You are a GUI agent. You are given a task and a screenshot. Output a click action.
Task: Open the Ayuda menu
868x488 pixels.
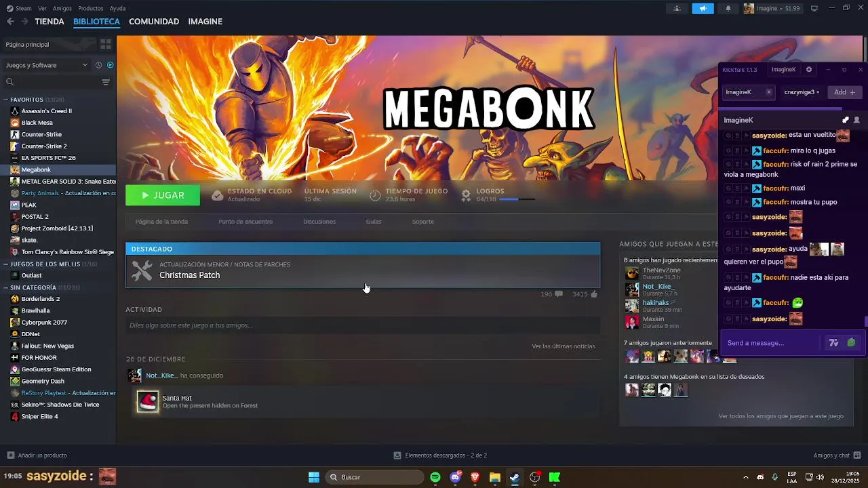point(117,8)
